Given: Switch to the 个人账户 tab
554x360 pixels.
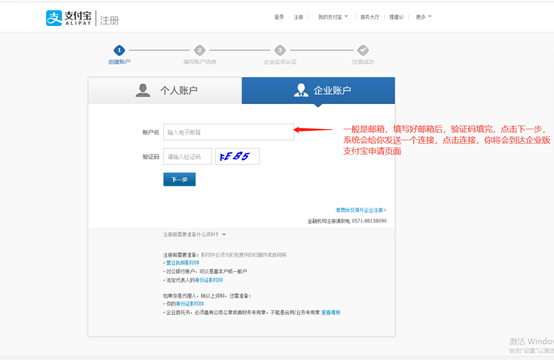Looking at the screenshot, I should point(165,90).
